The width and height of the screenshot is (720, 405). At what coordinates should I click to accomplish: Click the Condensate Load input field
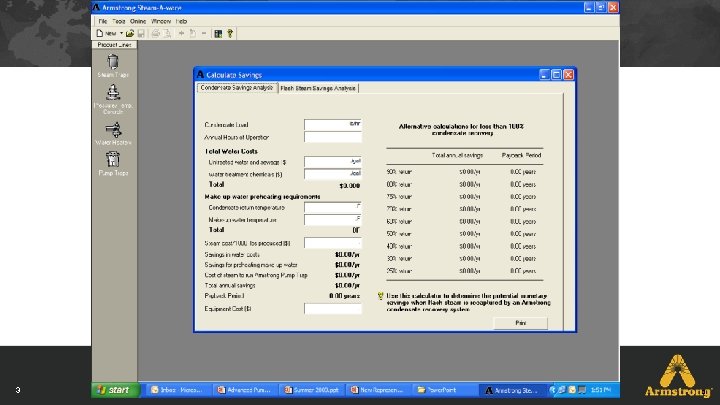point(333,124)
